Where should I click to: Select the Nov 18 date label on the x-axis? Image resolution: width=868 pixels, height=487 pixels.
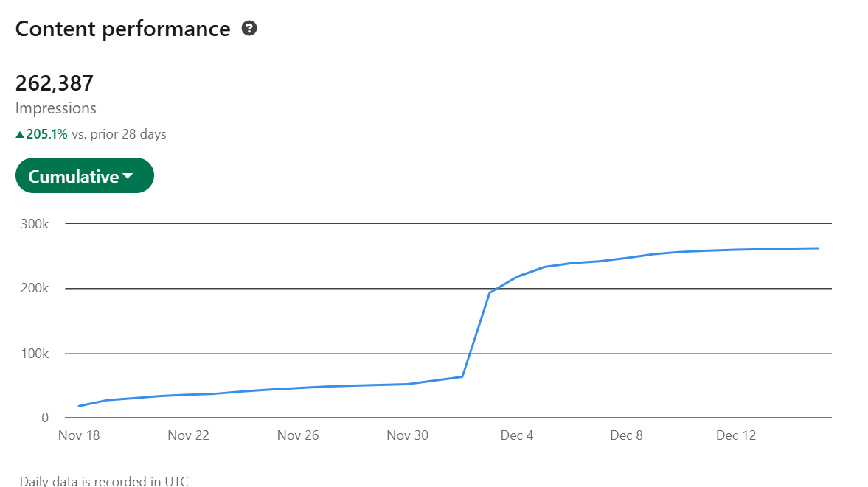coord(78,435)
